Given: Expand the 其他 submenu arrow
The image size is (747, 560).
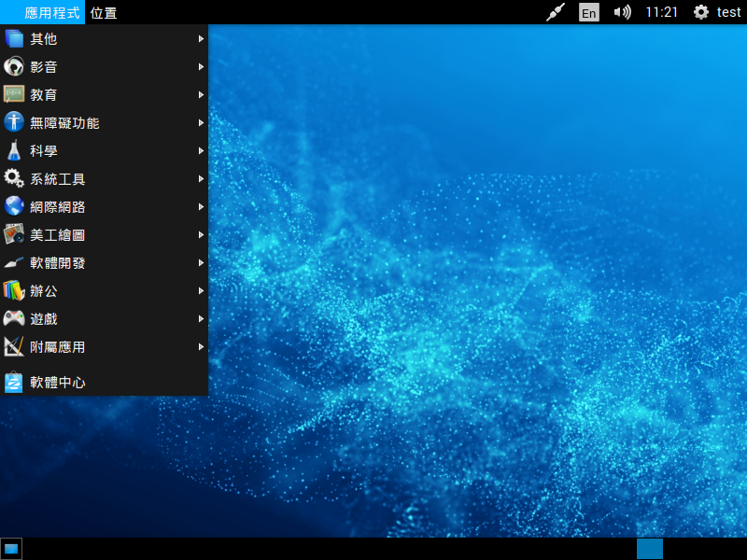Looking at the screenshot, I should point(201,38).
